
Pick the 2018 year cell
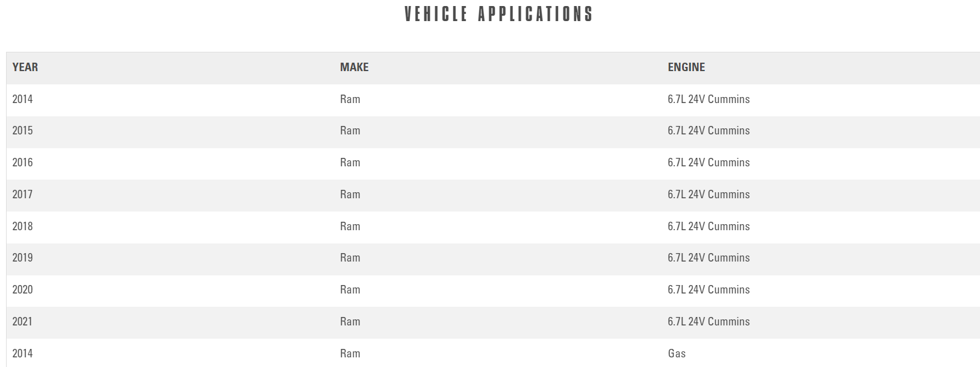(x=23, y=227)
